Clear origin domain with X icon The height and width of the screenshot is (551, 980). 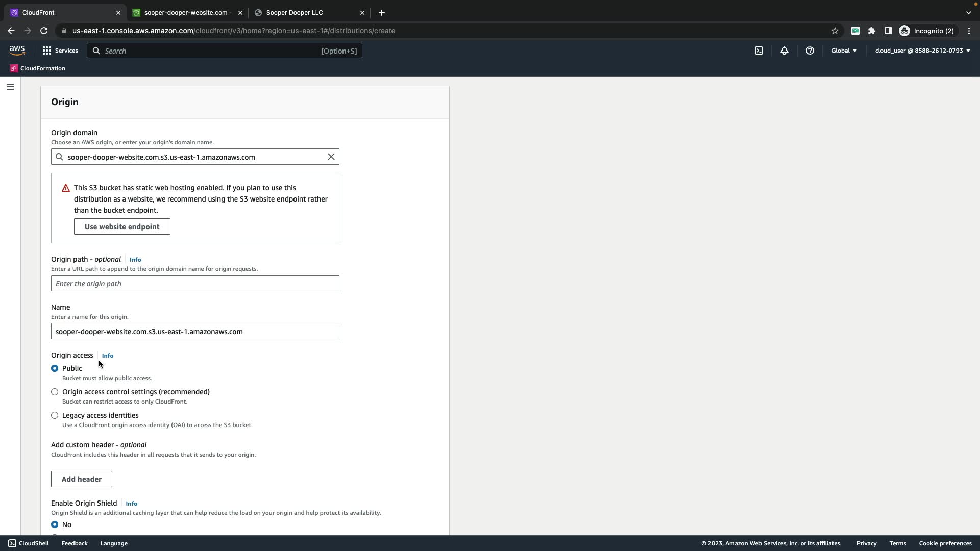pyautogui.click(x=331, y=157)
